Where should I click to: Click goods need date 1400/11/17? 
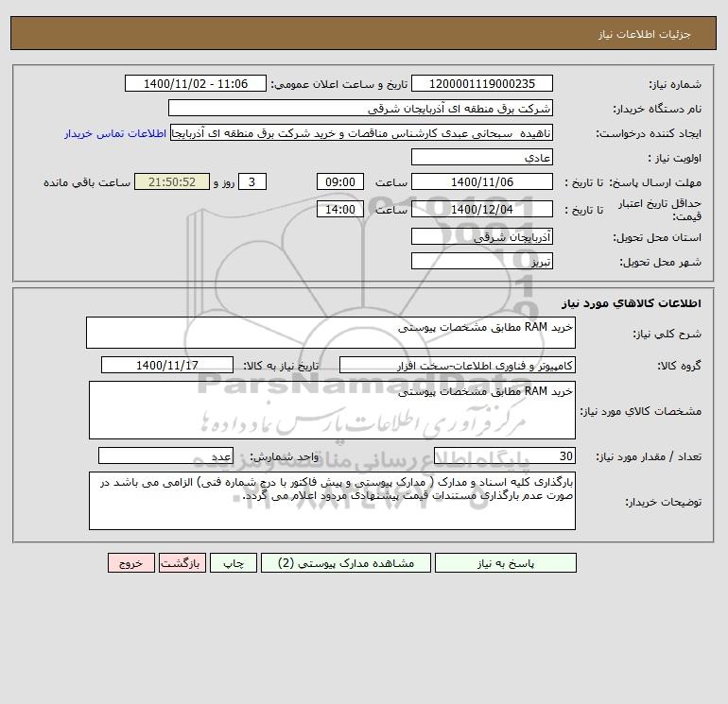click(x=167, y=365)
